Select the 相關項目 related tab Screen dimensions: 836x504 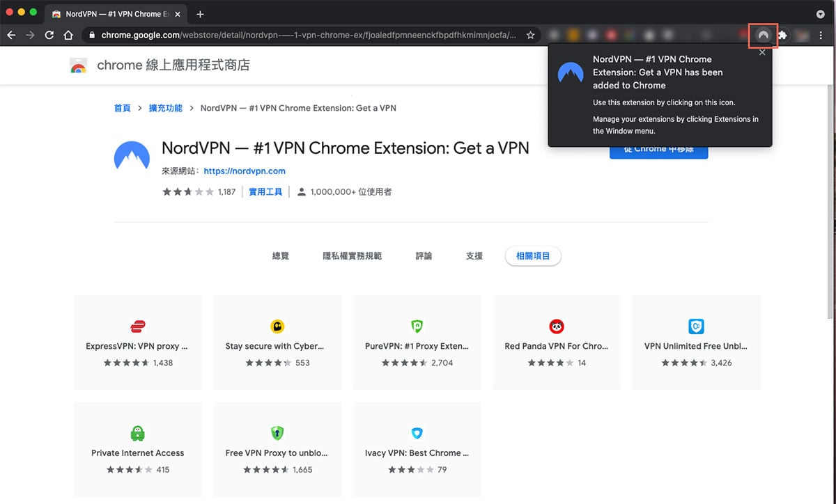[533, 256]
